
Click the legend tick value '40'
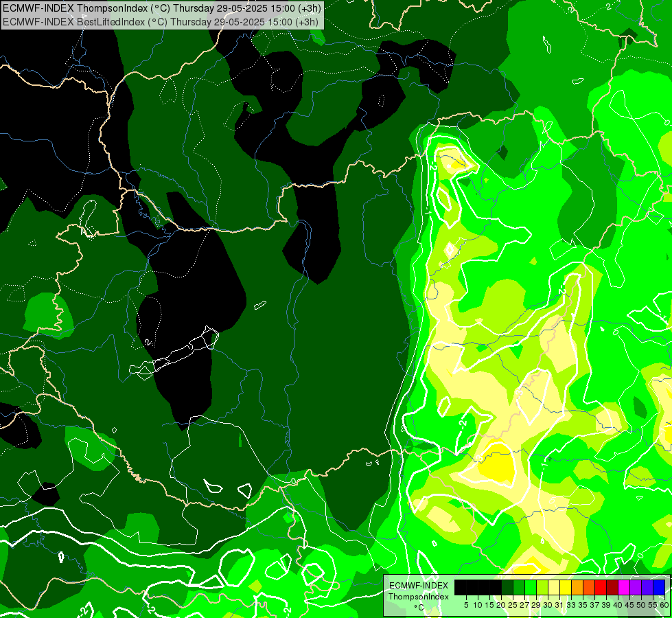618,605
